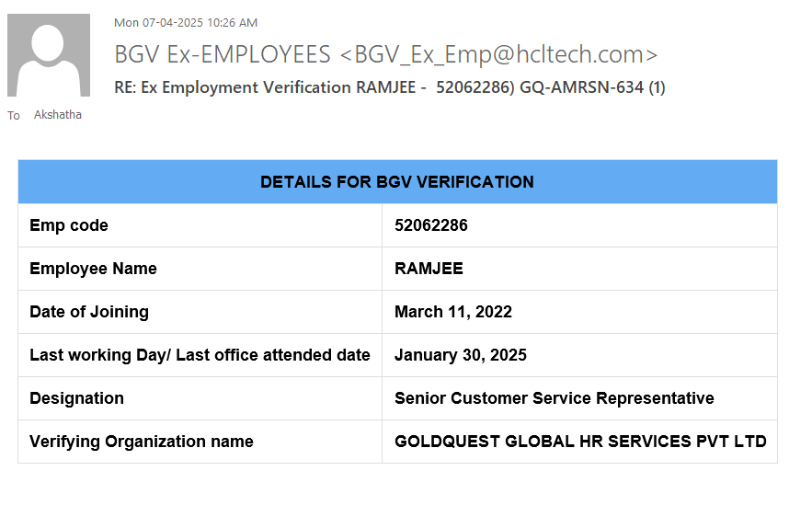Click the Date of Joining label
Viewport: 812px width, 517px height.
point(89,312)
